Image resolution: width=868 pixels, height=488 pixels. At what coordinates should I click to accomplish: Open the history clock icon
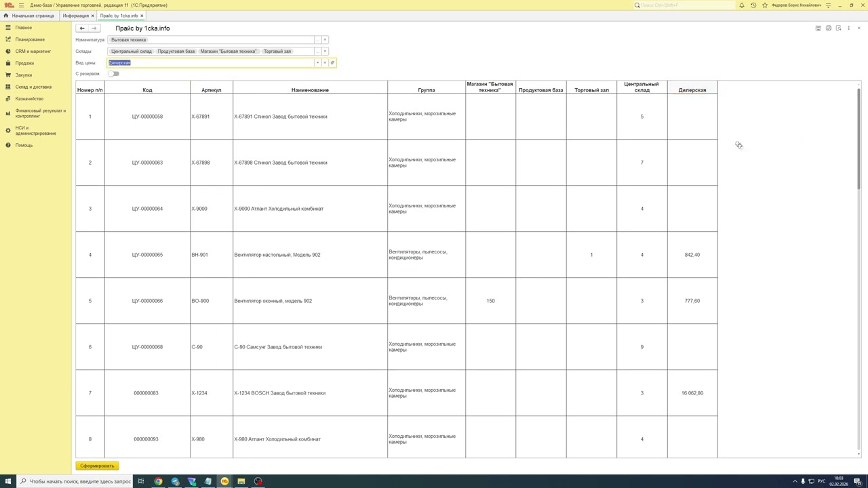tap(753, 5)
